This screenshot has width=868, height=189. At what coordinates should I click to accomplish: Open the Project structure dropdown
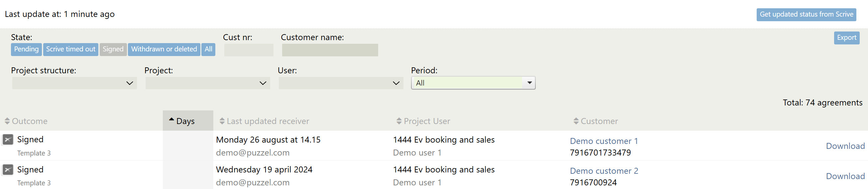coord(74,83)
